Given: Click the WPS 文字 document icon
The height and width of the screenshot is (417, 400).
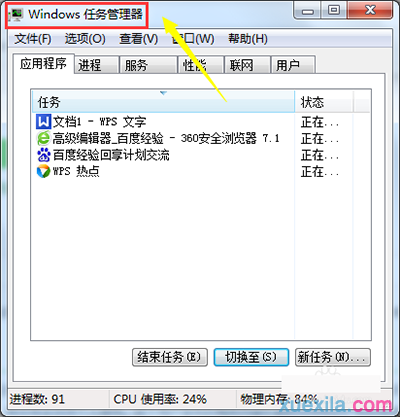Looking at the screenshot, I should coord(43,122).
